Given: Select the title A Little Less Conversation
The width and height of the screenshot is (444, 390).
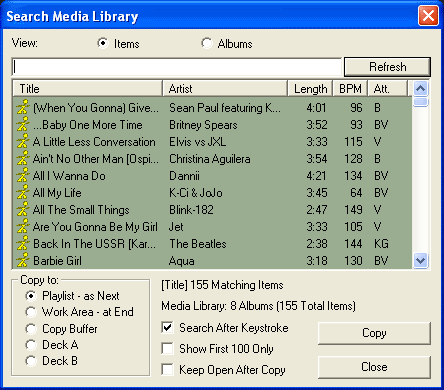Looking at the screenshot, I should pos(94,142).
